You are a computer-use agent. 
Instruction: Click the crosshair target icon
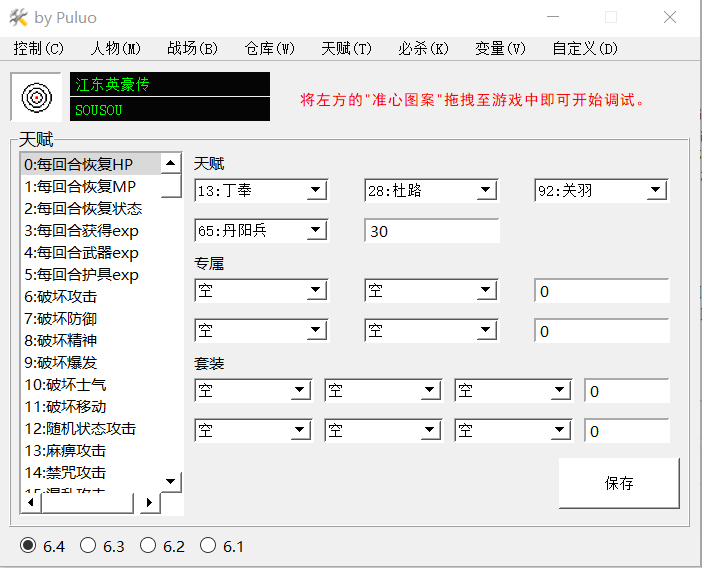coord(37,97)
